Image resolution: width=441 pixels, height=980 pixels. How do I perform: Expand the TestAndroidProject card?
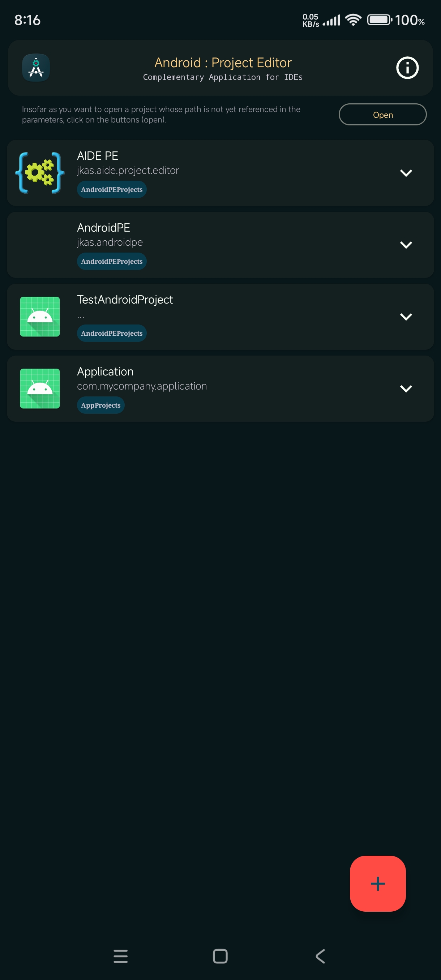point(406,317)
